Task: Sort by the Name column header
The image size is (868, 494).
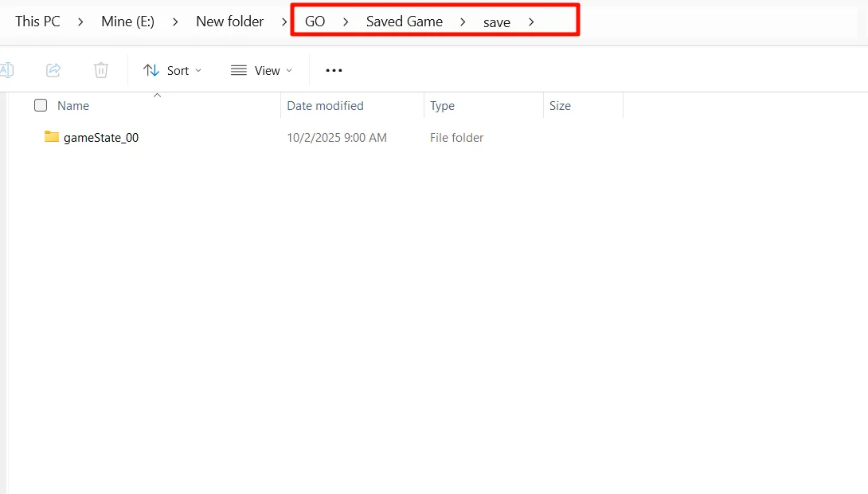Action: click(x=73, y=105)
